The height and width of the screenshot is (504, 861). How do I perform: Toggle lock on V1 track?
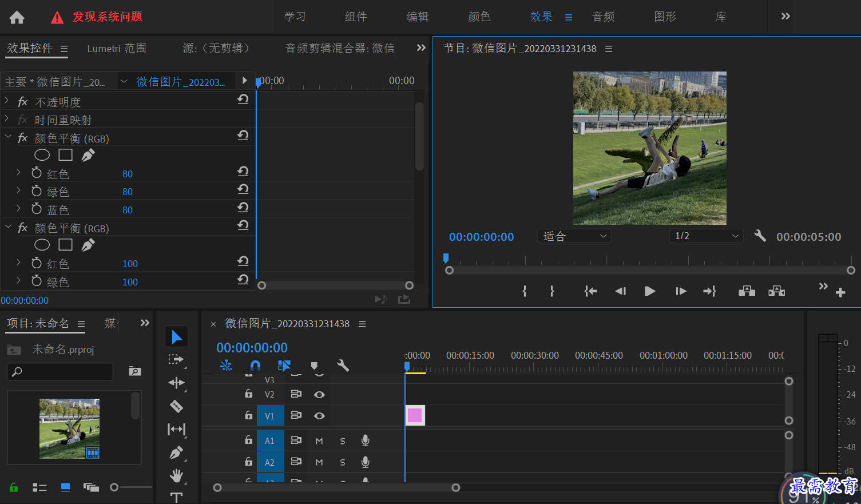click(x=248, y=415)
